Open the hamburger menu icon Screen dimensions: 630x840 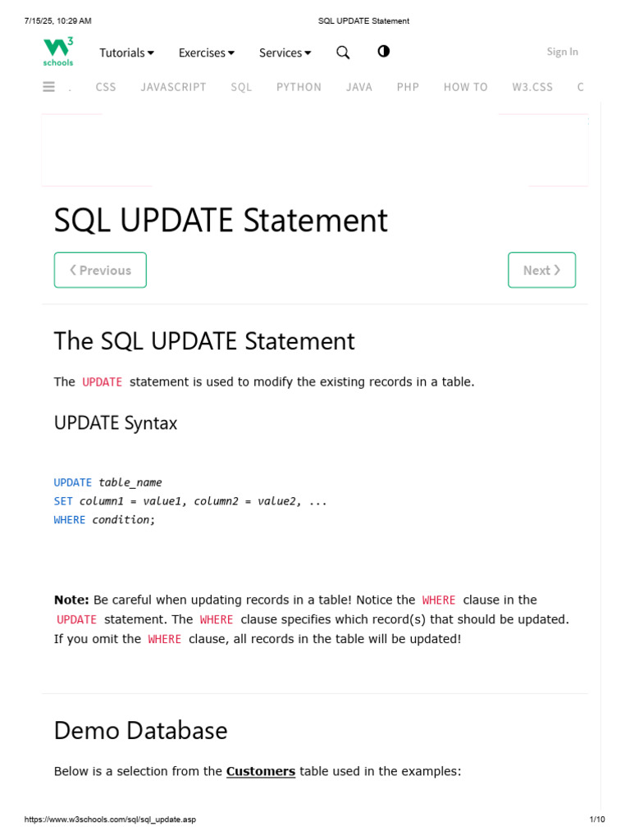[x=48, y=86]
